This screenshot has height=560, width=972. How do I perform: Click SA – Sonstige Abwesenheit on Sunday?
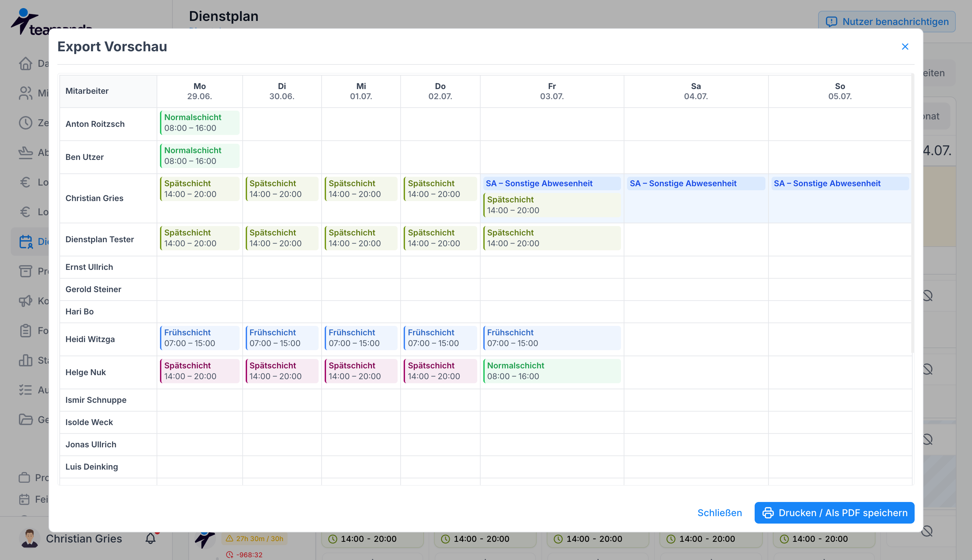(x=840, y=184)
